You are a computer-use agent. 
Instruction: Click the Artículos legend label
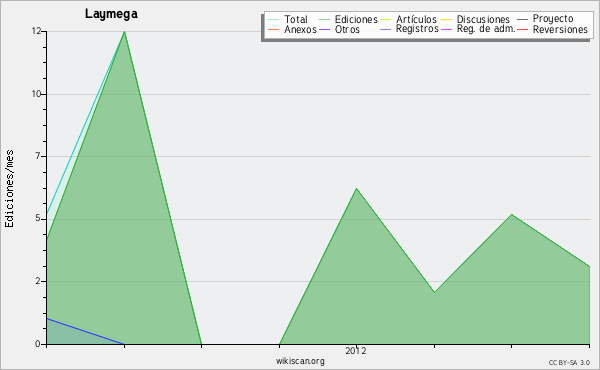(416, 19)
